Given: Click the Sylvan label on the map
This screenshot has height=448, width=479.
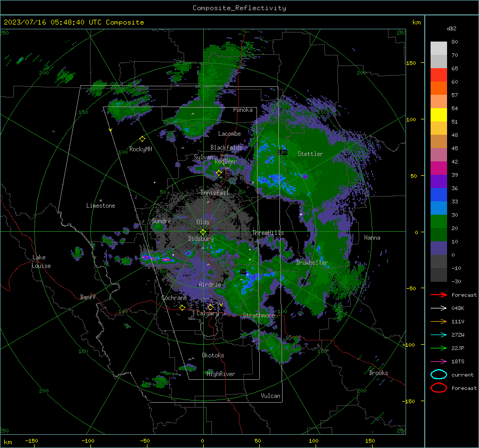Looking at the screenshot, I should 203,157.
